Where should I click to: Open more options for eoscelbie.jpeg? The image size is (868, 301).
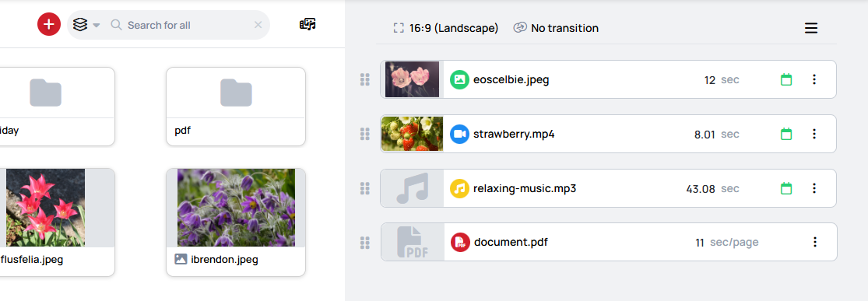[x=814, y=79]
